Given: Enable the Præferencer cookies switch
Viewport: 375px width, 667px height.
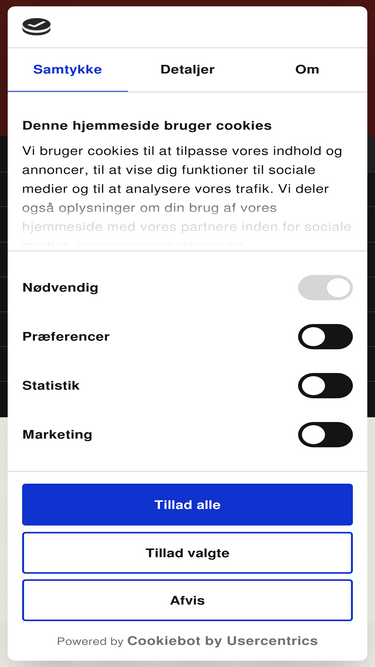Looking at the screenshot, I should [x=325, y=336].
